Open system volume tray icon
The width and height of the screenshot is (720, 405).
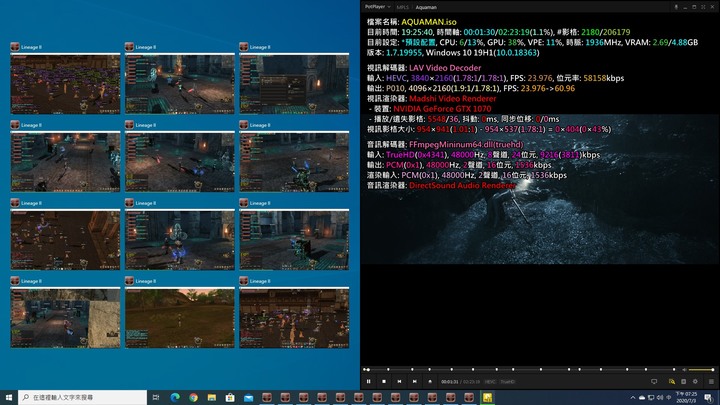coord(660,397)
